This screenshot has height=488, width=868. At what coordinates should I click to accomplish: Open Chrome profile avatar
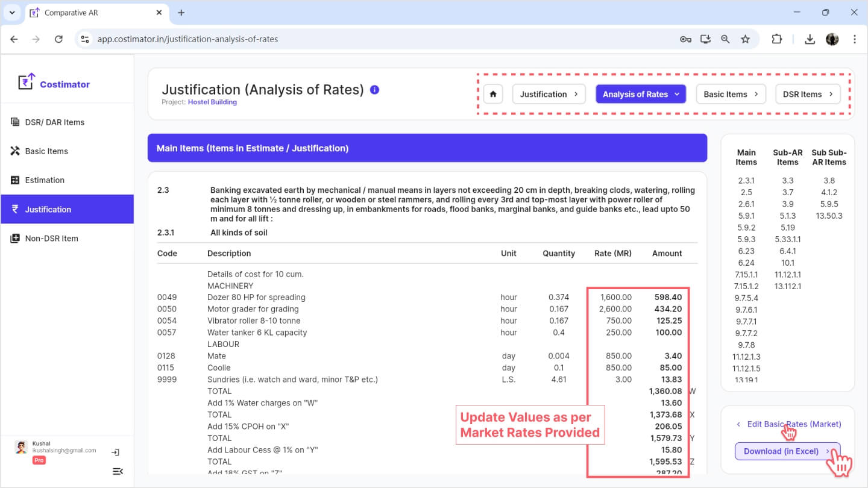pyautogui.click(x=832, y=39)
